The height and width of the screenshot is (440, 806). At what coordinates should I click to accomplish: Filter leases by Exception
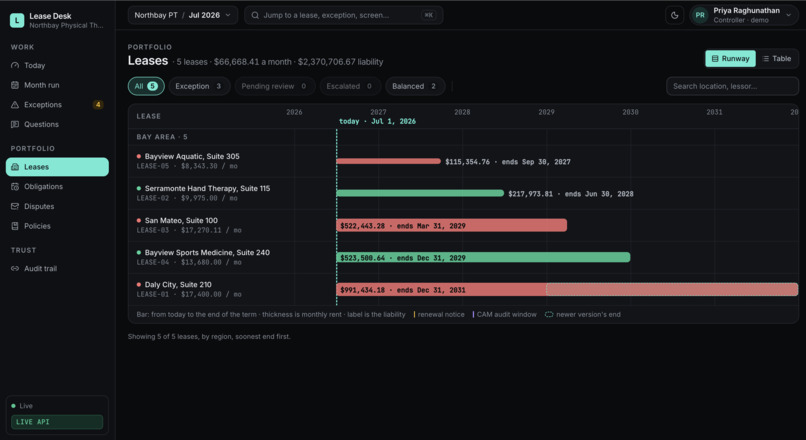tap(199, 86)
